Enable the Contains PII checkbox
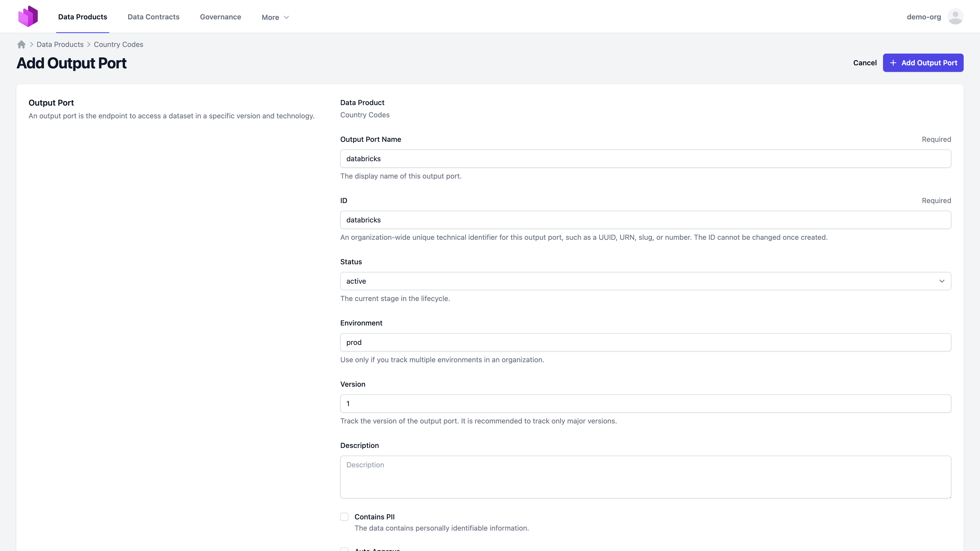This screenshot has height=551, width=980. [x=344, y=516]
